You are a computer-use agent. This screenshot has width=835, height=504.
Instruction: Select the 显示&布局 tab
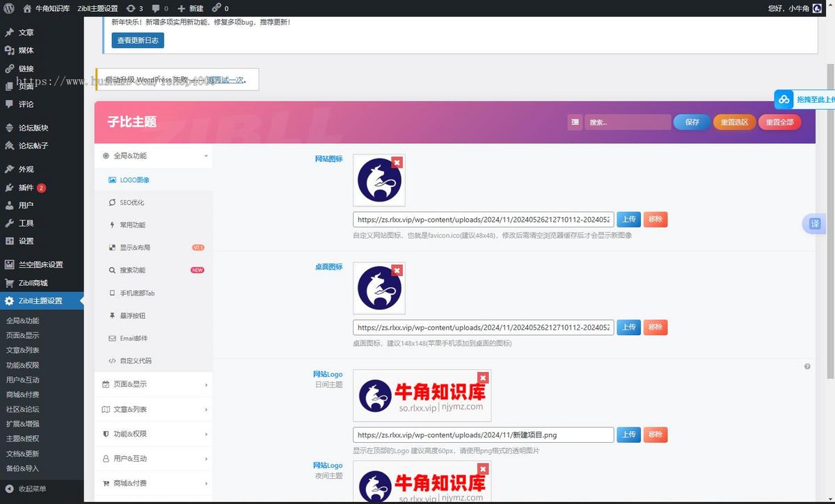tap(154, 247)
